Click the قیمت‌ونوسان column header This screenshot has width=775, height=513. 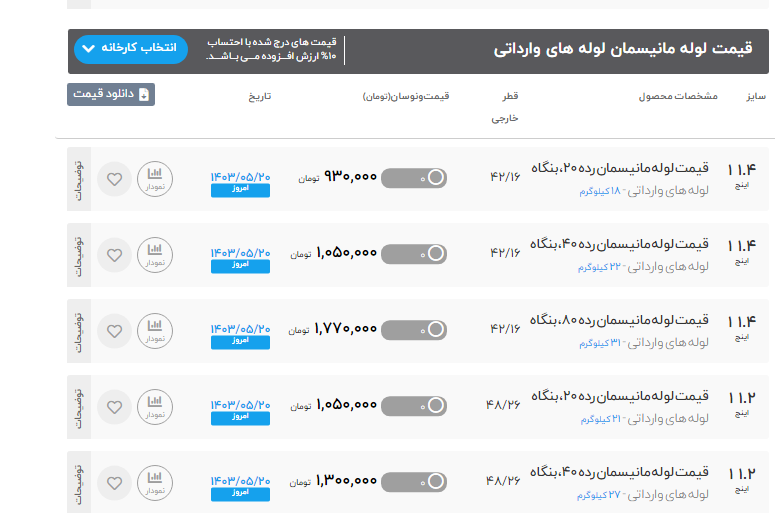click(x=406, y=96)
